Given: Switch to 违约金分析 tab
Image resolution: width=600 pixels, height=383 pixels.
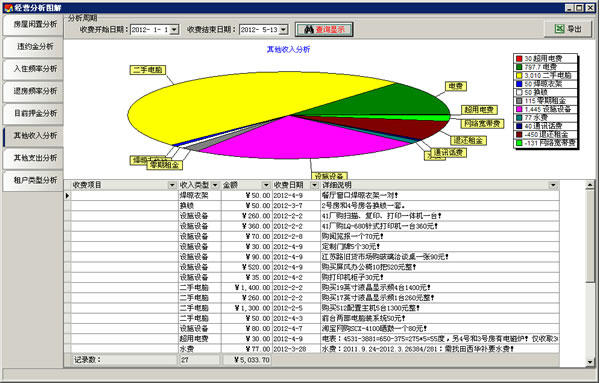Looking at the screenshot, I should click(x=34, y=47).
